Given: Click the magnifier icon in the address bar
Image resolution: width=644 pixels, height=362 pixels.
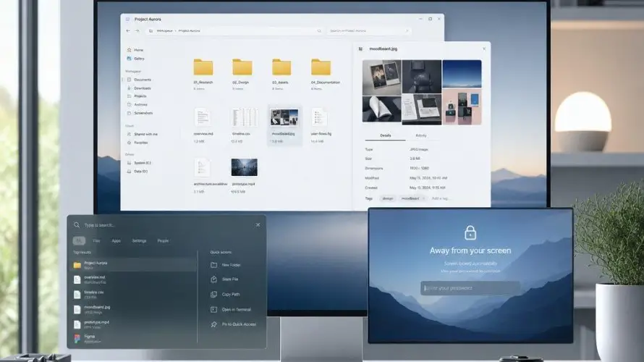Looking at the screenshot, I should tap(319, 31).
